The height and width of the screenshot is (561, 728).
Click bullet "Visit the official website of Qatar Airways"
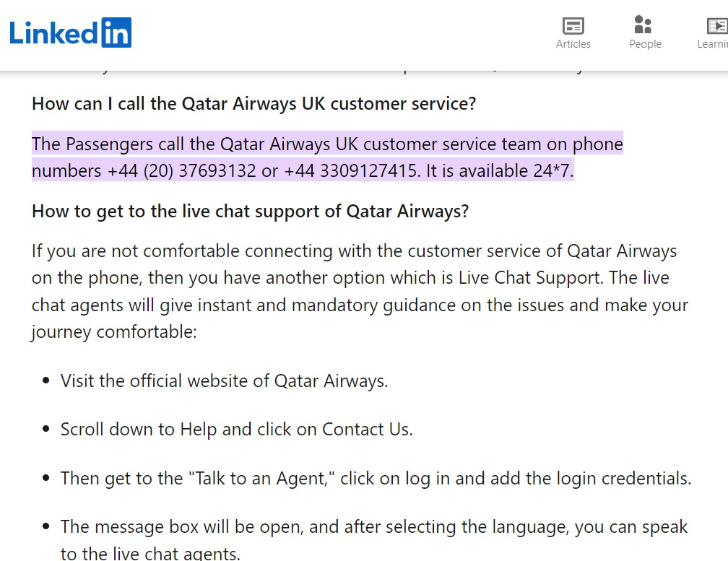224,381
